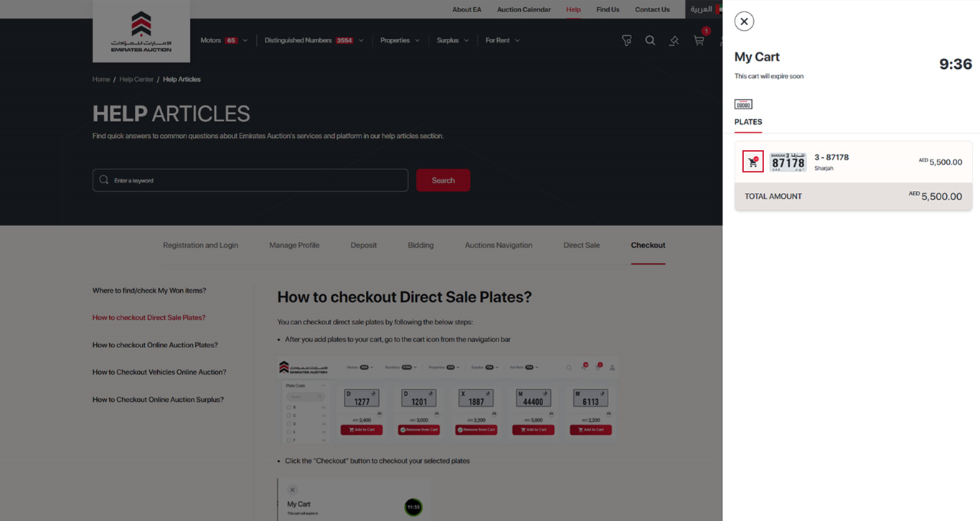
Task: Click the Sharjah 87178 plate thumbnail
Action: pos(788,162)
